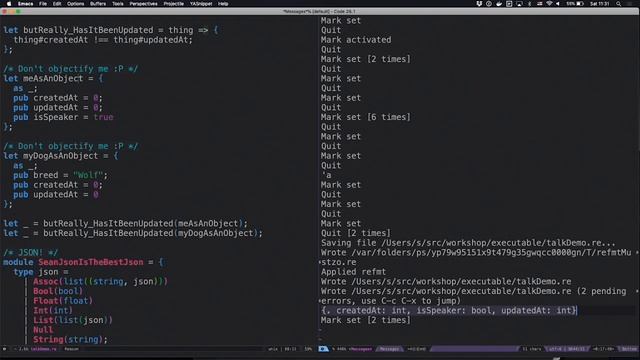Viewport: 640px width, 360px height.
Task: Click talkDemo.re buffer name in mode line
Action: point(43,349)
